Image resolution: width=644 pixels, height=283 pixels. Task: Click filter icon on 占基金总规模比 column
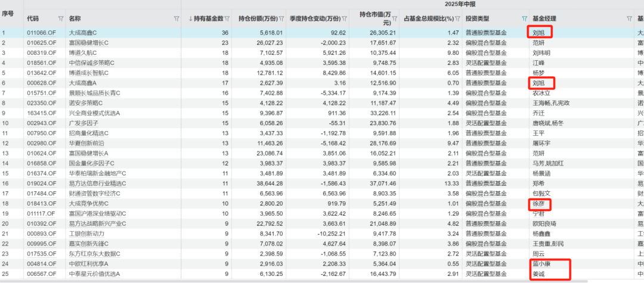click(459, 18)
